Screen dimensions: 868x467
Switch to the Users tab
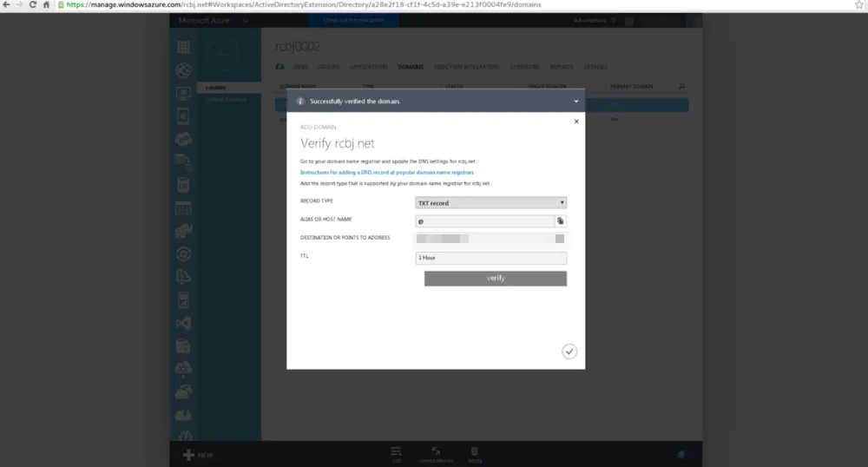click(x=300, y=67)
